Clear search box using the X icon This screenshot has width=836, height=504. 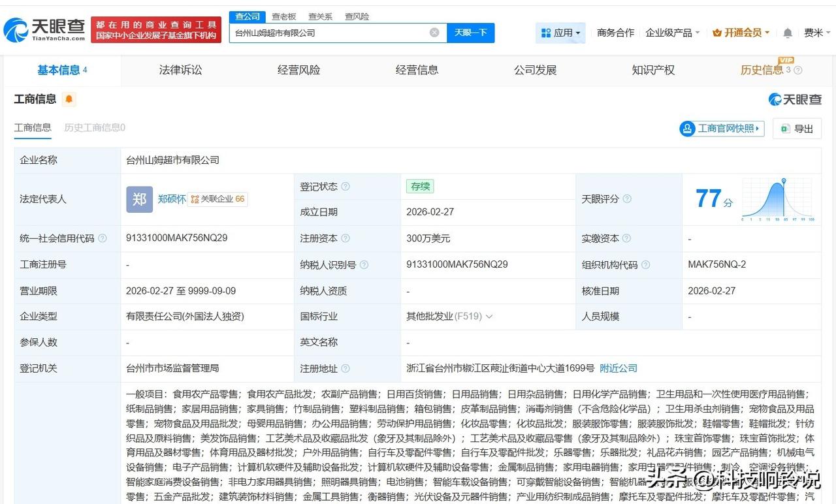pos(434,32)
